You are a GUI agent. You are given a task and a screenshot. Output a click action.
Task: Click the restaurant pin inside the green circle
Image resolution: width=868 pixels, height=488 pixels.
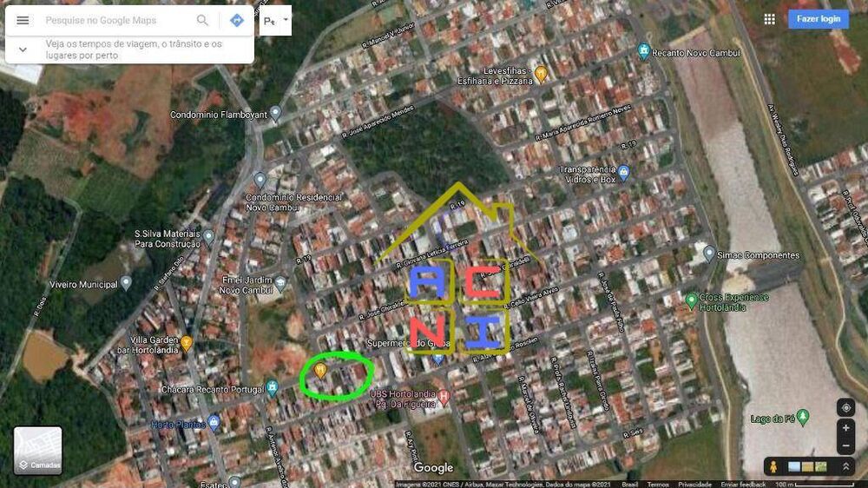pyautogui.click(x=320, y=369)
